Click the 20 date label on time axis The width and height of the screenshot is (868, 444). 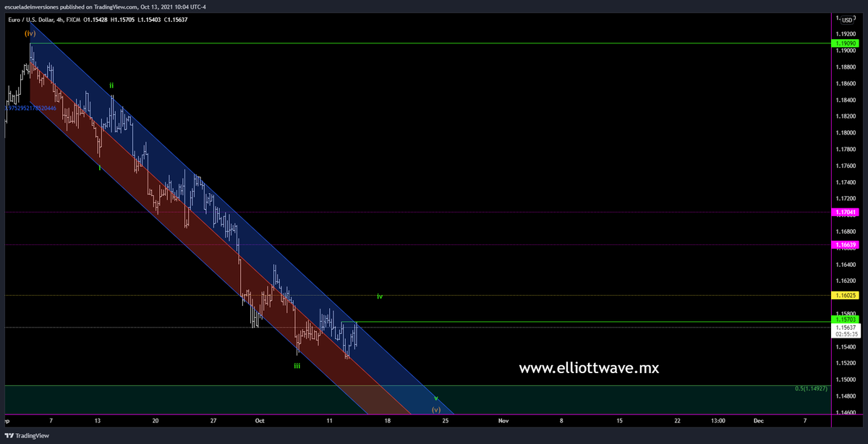[156, 419]
